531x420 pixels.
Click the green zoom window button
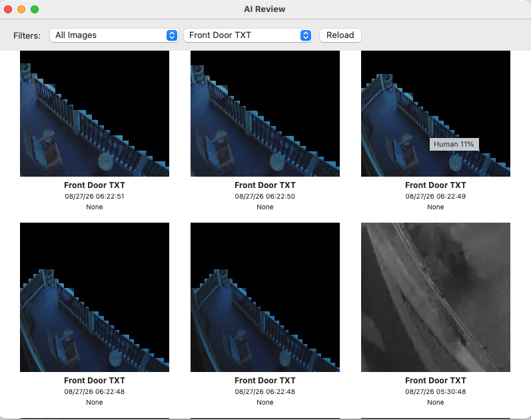pyautogui.click(x=35, y=9)
